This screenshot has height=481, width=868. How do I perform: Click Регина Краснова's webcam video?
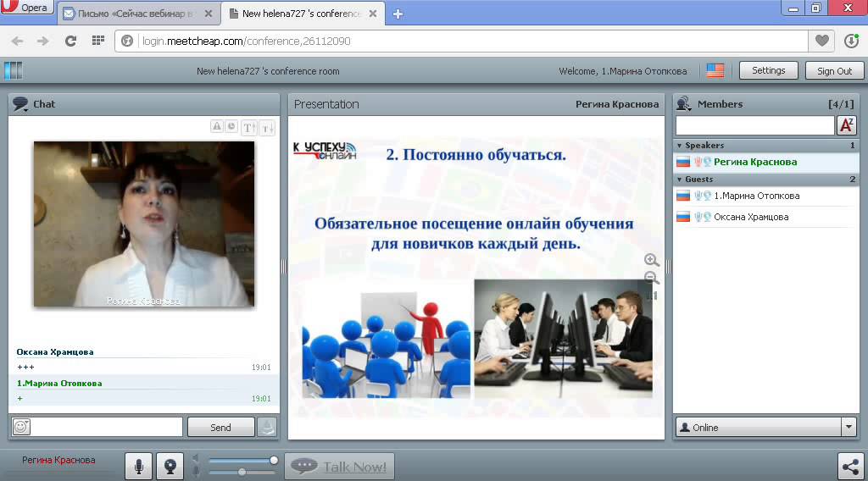(144, 224)
